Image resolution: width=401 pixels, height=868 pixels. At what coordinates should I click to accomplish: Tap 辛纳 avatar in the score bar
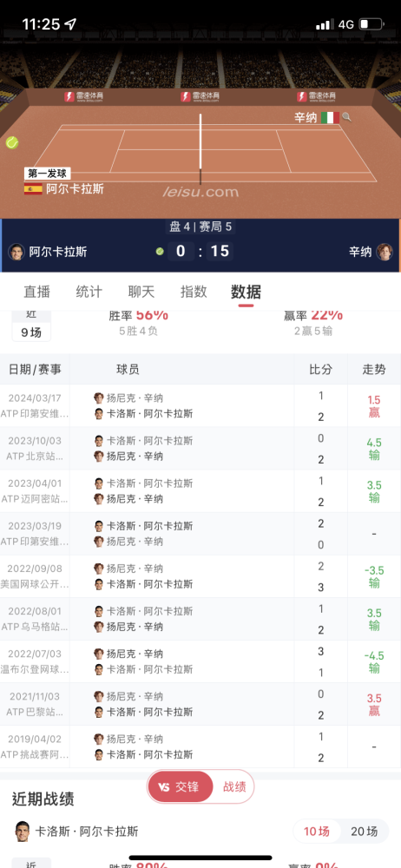pos(385,252)
